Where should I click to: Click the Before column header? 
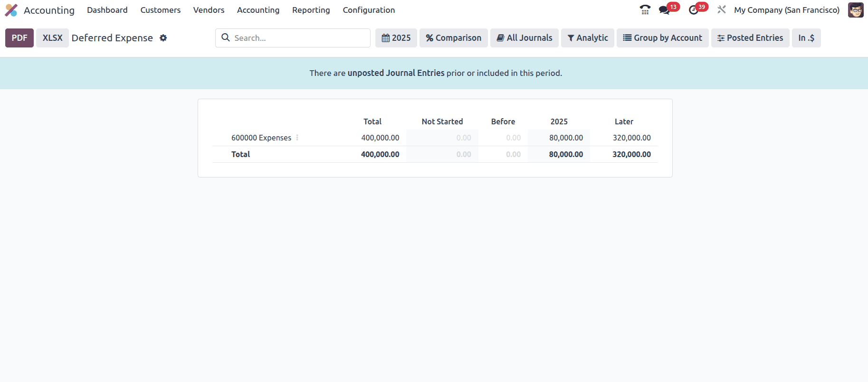503,121
